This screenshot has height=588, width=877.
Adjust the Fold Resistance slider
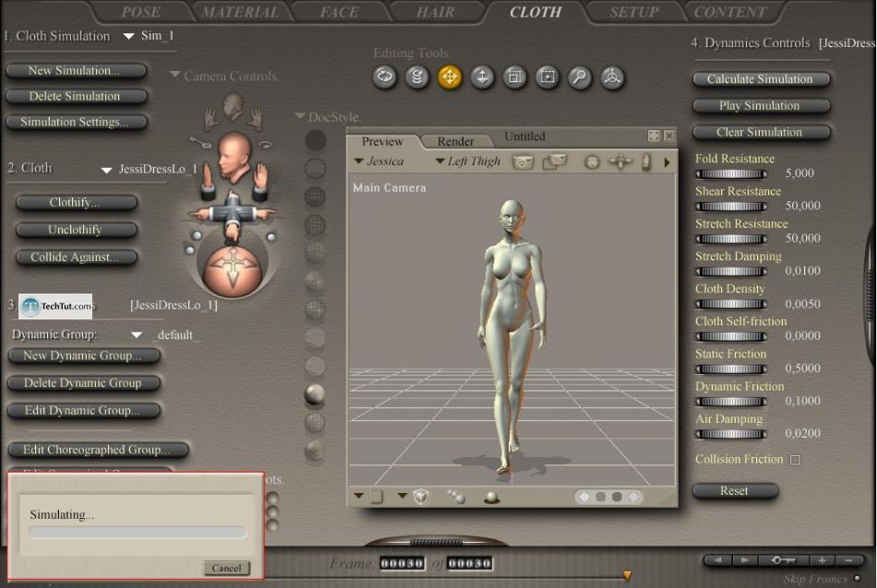[731, 174]
